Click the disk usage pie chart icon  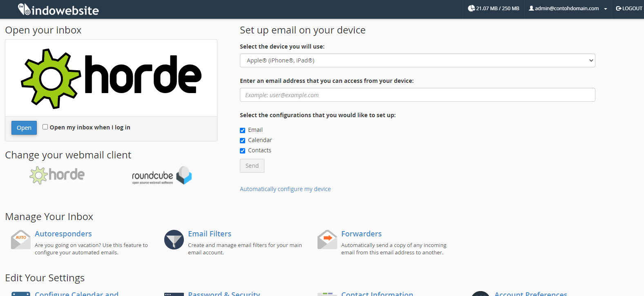471,8
